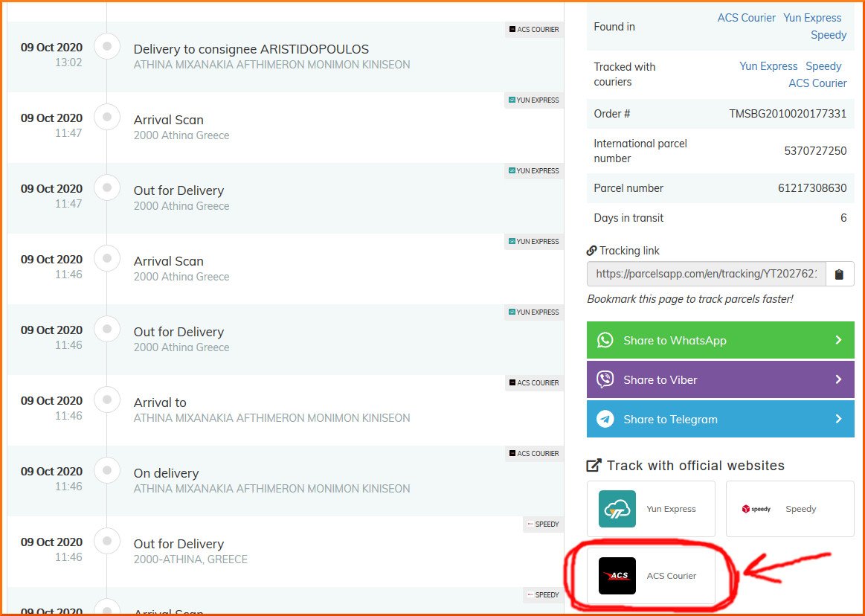Click the Viber logo icon

(605, 379)
